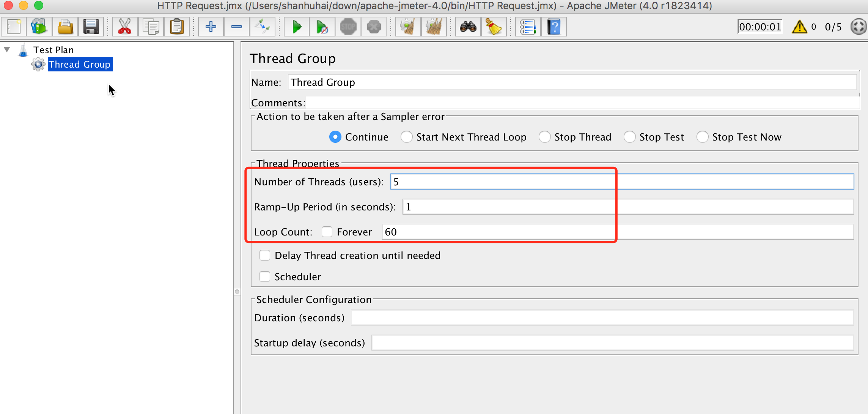Click the Shutdown test icon
This screenshot has height=414, width=868.
(374, 27)
